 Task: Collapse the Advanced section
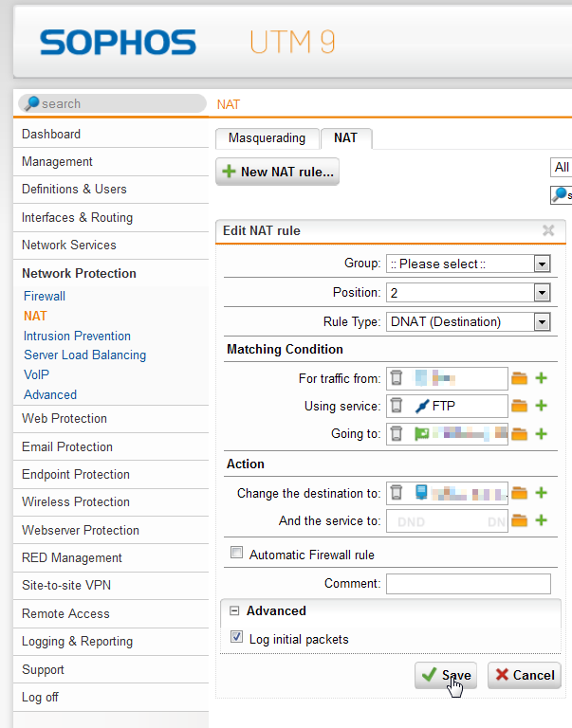click(x=233, y=611)
